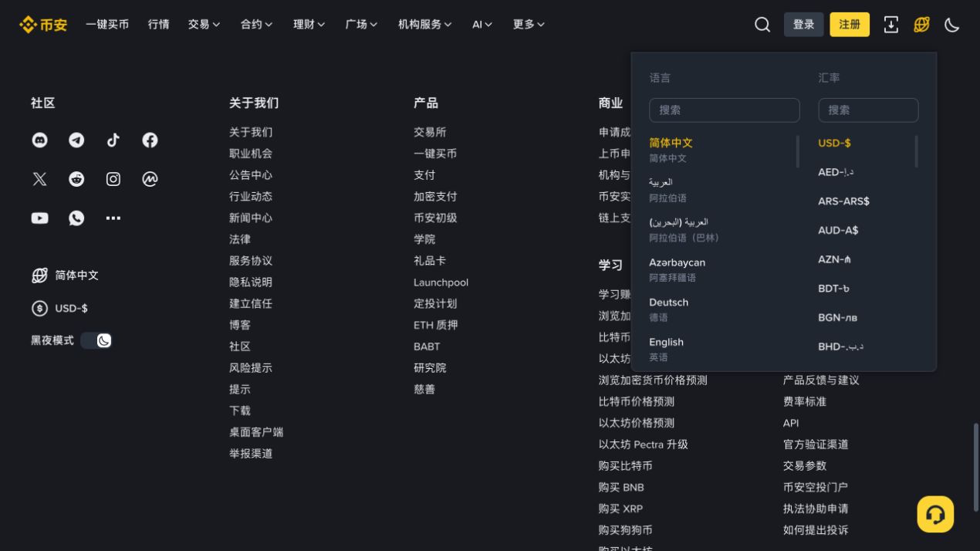980x551 pixels.
Task: Click the download app icon in header
Action: [x=890, y=25]
